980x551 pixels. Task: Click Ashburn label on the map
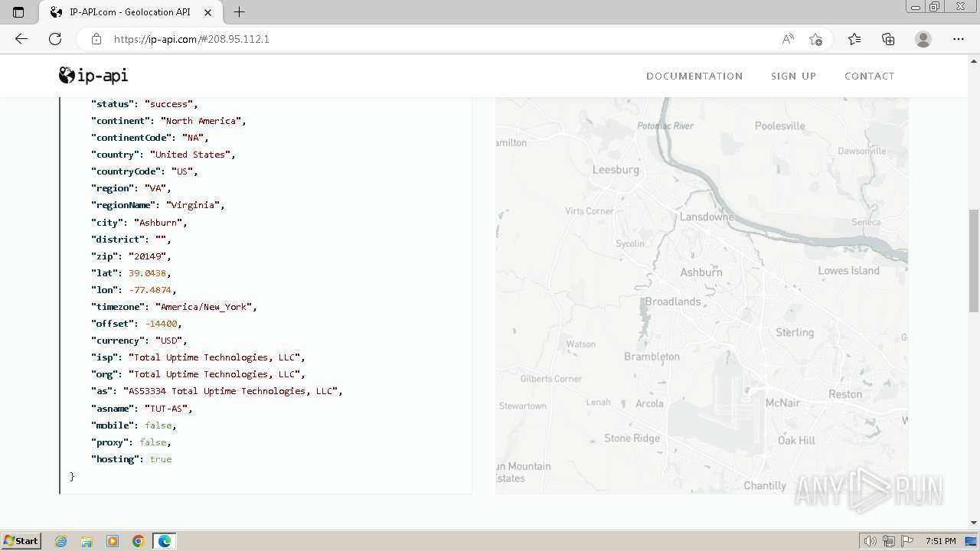click(x=701, y=272)
